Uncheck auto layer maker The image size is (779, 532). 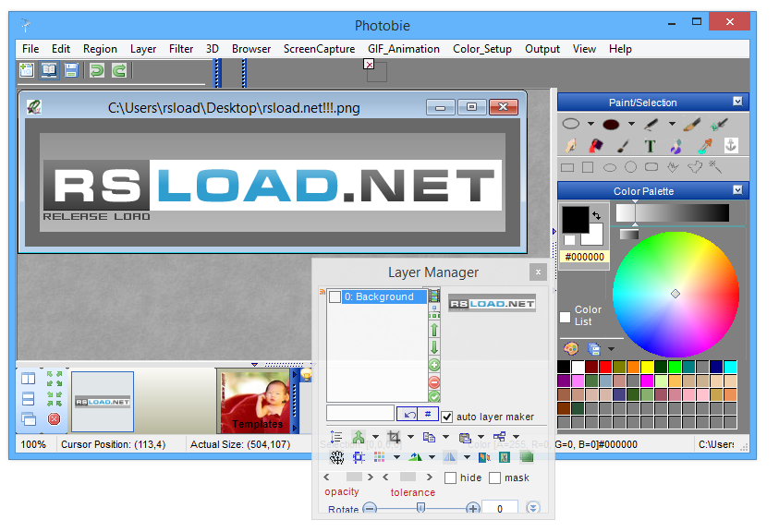click(x=447, y=417)
